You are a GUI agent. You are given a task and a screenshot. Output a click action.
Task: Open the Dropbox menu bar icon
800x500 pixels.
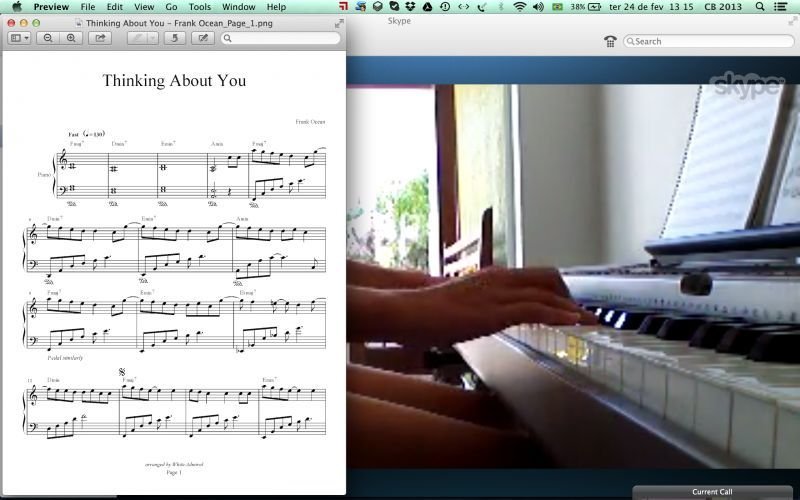[x=410, y=7]
